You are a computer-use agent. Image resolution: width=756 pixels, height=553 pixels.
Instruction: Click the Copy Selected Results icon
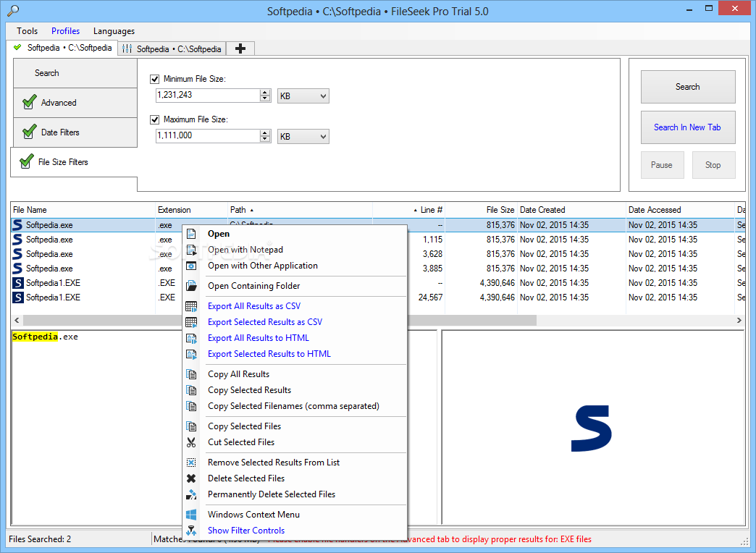click(191, 390)
